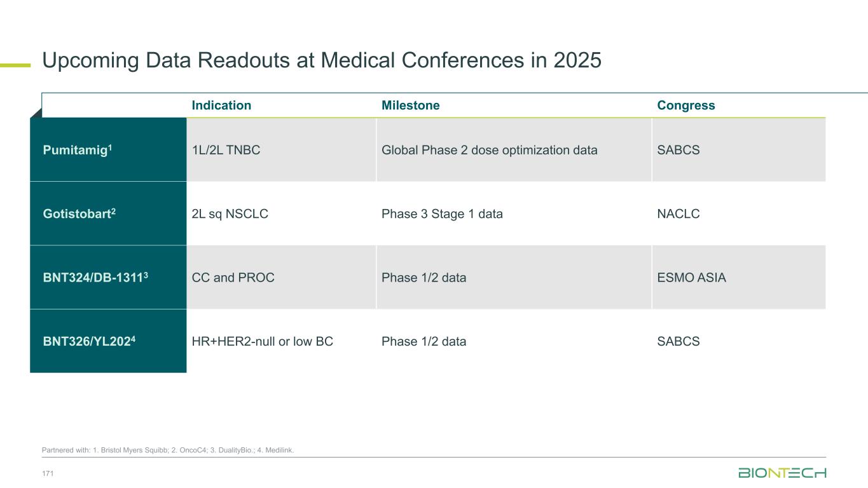
Task: Click the Congress column header
Action: tap(685, 105)
